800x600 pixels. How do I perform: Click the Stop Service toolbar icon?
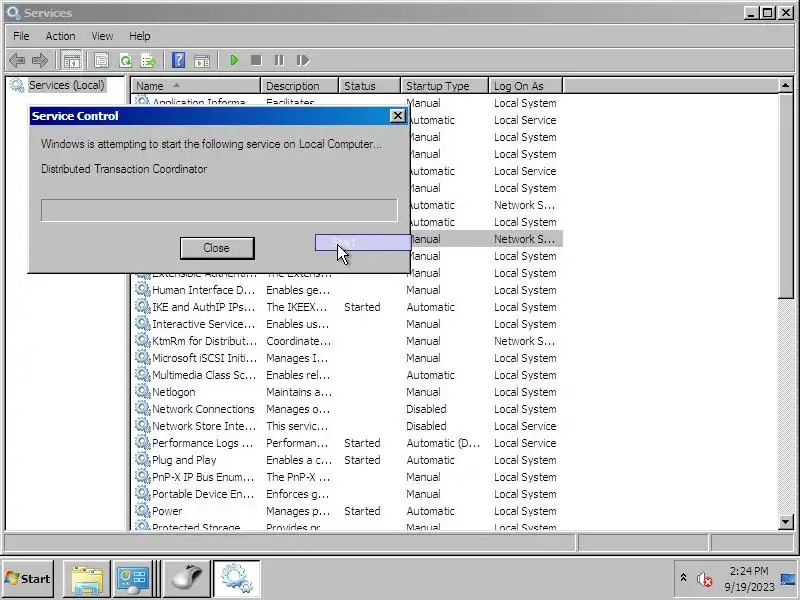[x=256, y=60]
